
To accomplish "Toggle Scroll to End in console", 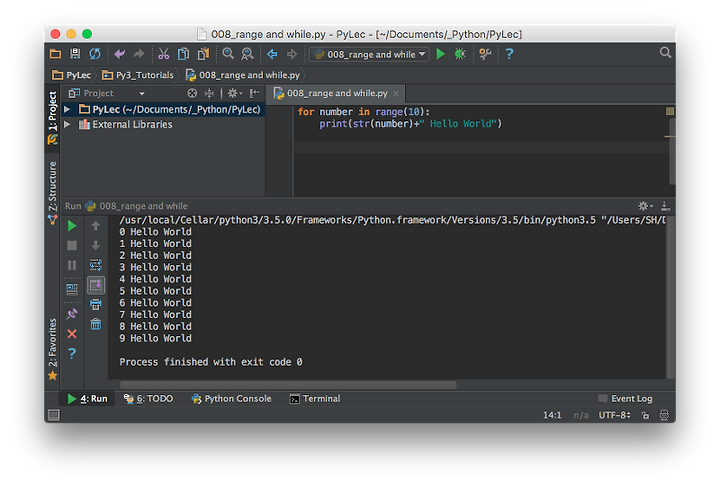I will point(96,285).
